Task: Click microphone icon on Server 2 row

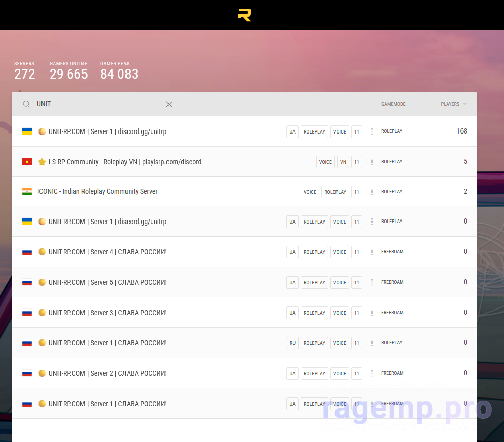Action: (372, 373)
